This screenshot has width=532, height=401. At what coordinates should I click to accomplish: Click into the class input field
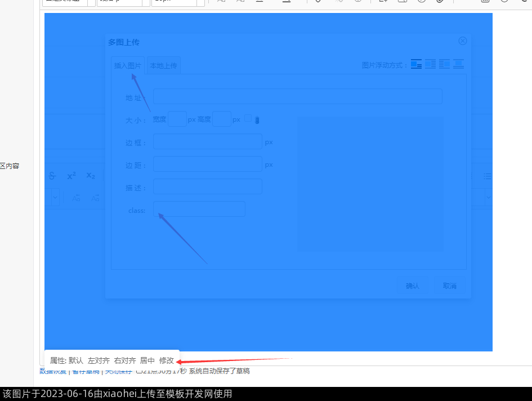[x=199, y=210]
